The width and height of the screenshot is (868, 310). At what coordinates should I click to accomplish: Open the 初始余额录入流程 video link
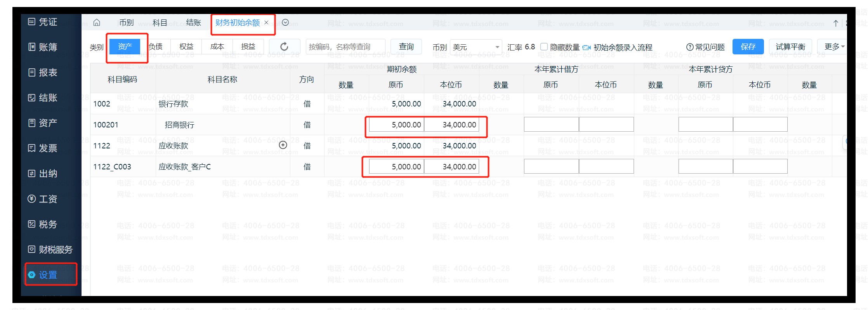pos(618,47)
